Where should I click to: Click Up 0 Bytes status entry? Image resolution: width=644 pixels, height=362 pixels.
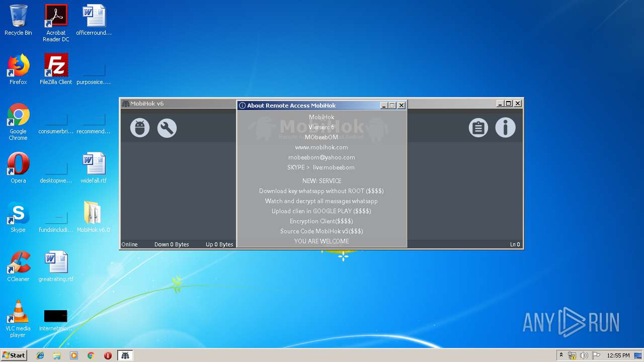point(219,244)
